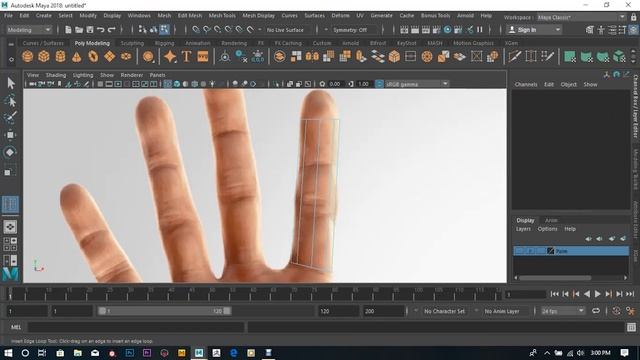Open the Script Editor icon
Image resolution: width=640 pixels, height=360 pixels.
coord(631,327)
